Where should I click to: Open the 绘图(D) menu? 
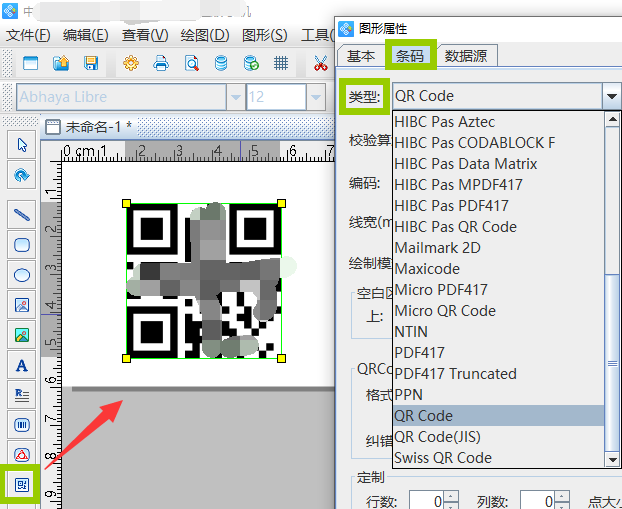[205, 35]
